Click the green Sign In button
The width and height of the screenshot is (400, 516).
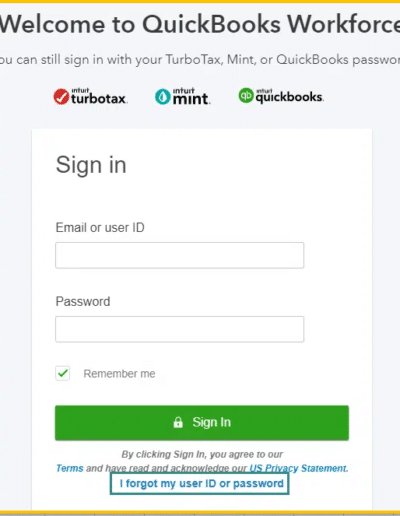coord(202,423)
